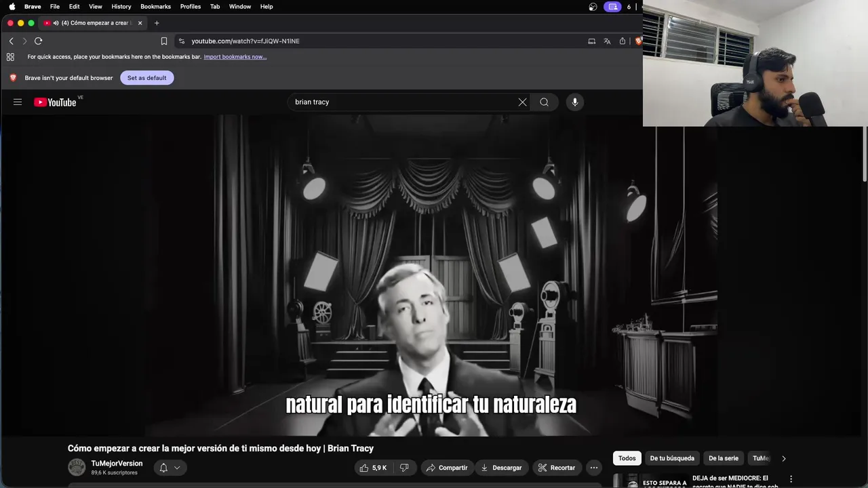Click the Descargar button
This screenshot has height=488, width=868.
coord(502,468)
